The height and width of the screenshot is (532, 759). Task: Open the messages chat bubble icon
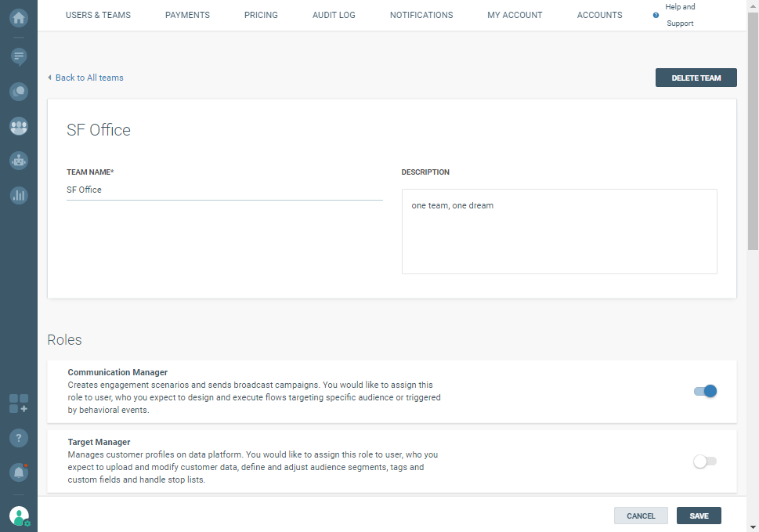click(19, 56)
